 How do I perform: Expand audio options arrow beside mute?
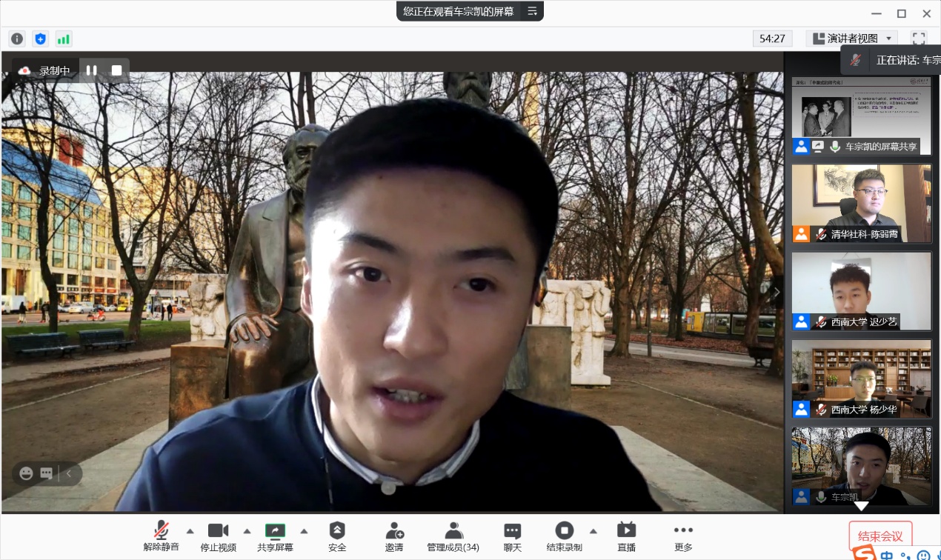tap(190, 530)
